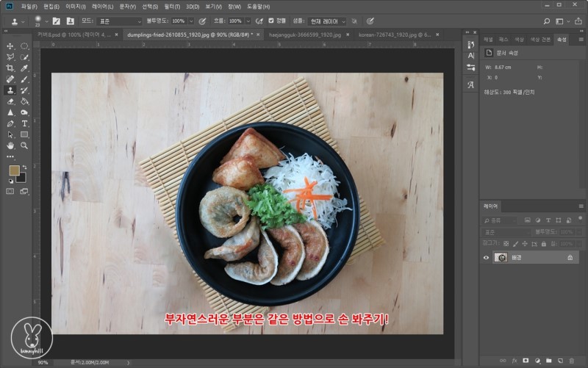Choose the Hand tool
Screen dimensions: 588x368
click(10, 145)
